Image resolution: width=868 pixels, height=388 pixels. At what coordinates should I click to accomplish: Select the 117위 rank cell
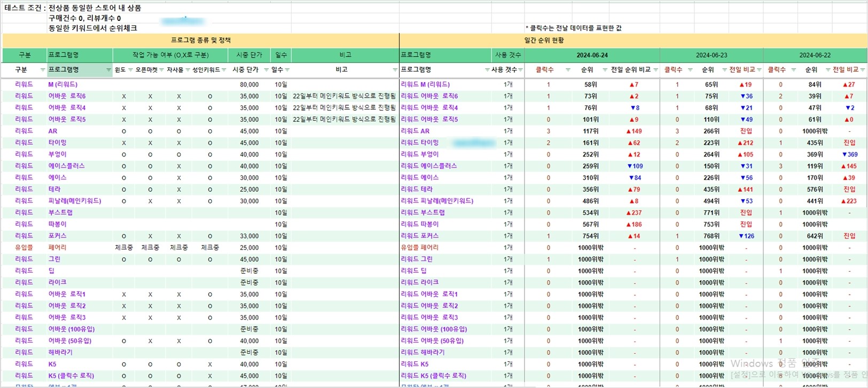click(590, 131)
